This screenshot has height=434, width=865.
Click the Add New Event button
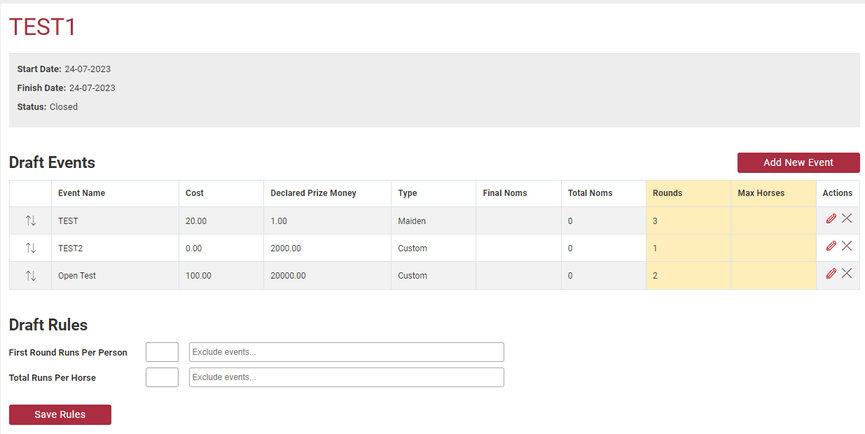(x=798, y=162)
